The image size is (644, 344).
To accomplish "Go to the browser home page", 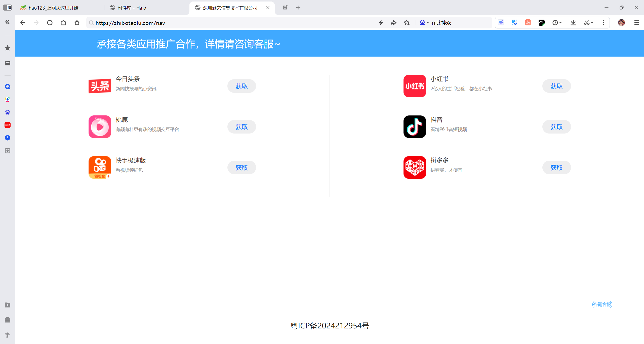I will [63, 23].
